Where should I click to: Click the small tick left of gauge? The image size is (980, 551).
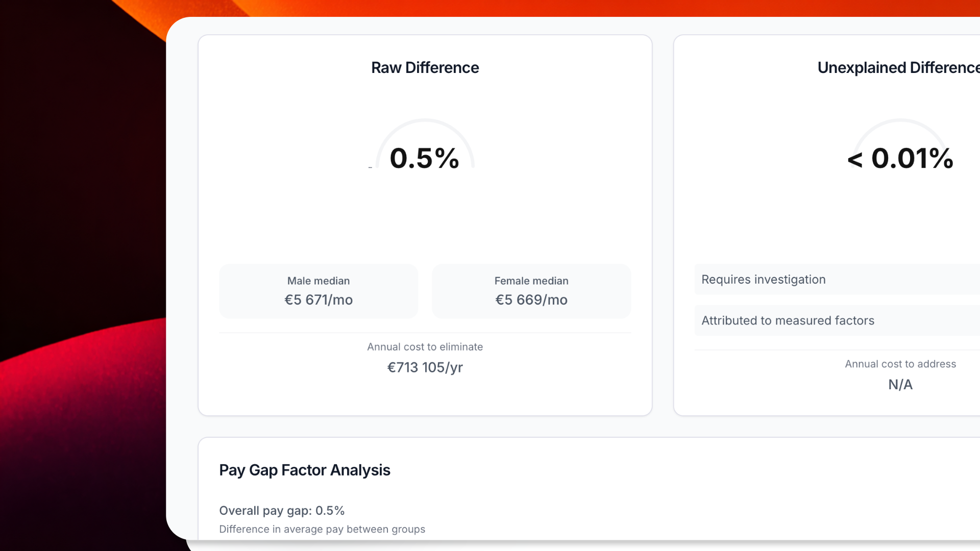pos(370,167)
